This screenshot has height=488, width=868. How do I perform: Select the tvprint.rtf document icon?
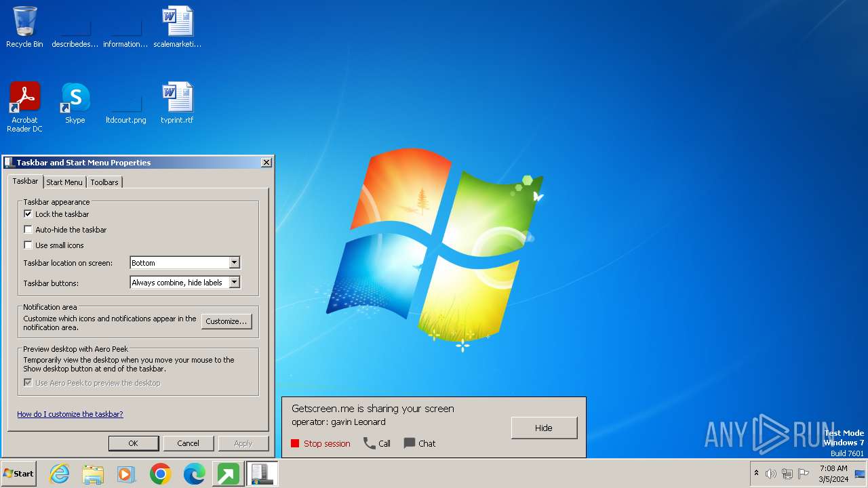pyautogui.click(x=177, y=103)
